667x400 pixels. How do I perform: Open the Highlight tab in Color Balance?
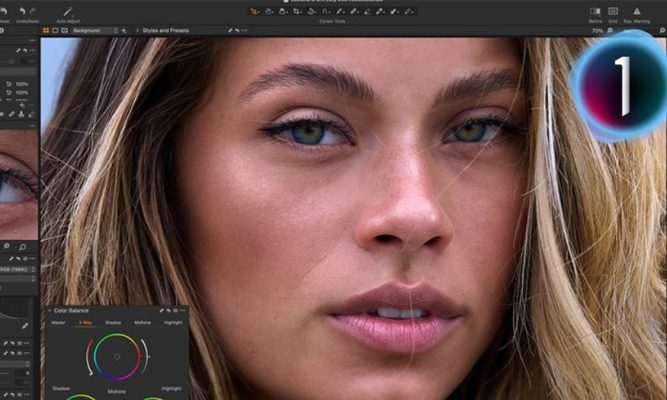[172, 323]
